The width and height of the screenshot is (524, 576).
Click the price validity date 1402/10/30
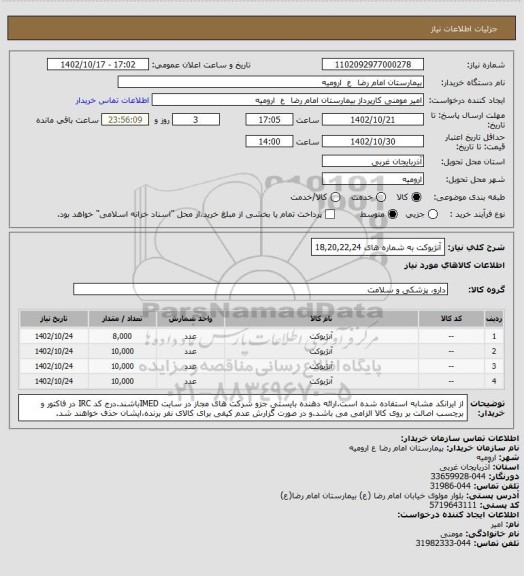click(373, 141)
